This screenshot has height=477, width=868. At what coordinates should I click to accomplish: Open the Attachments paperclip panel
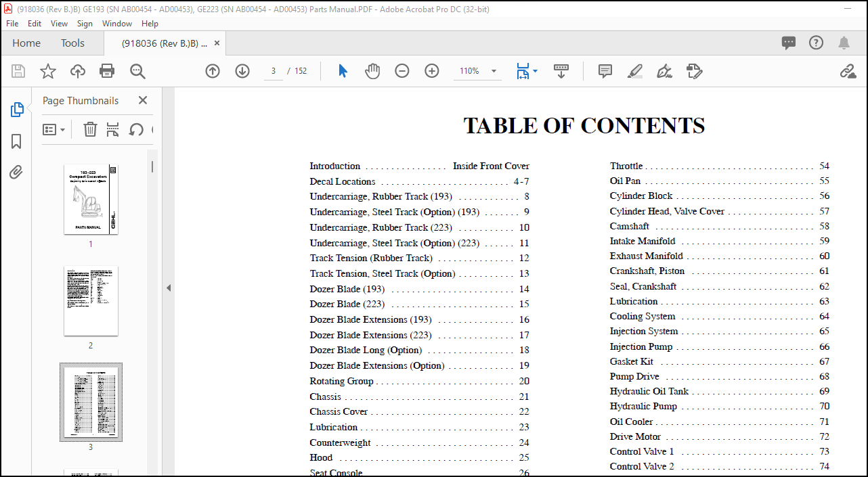pos(17,173)
